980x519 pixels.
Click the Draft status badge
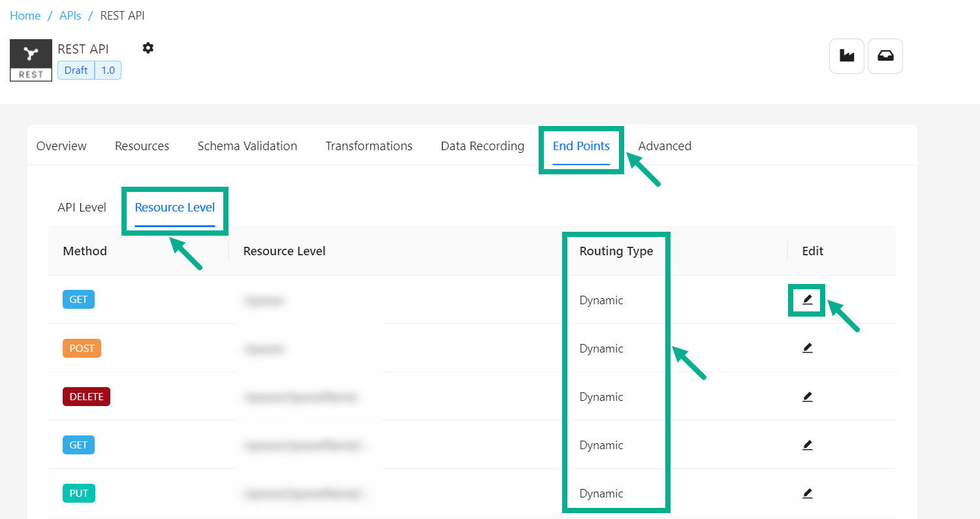(76, 71)
